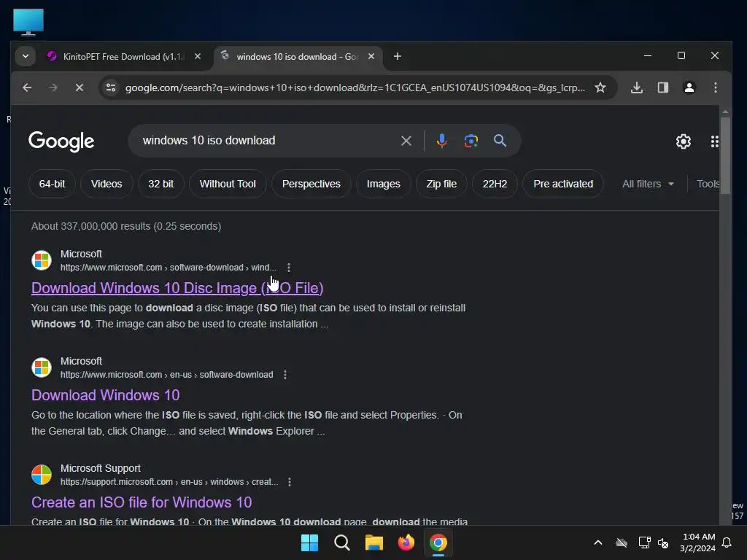Switch to the KinitoPET Free Download tab
The height and width of the screenshot is (560, 747).
124,57
